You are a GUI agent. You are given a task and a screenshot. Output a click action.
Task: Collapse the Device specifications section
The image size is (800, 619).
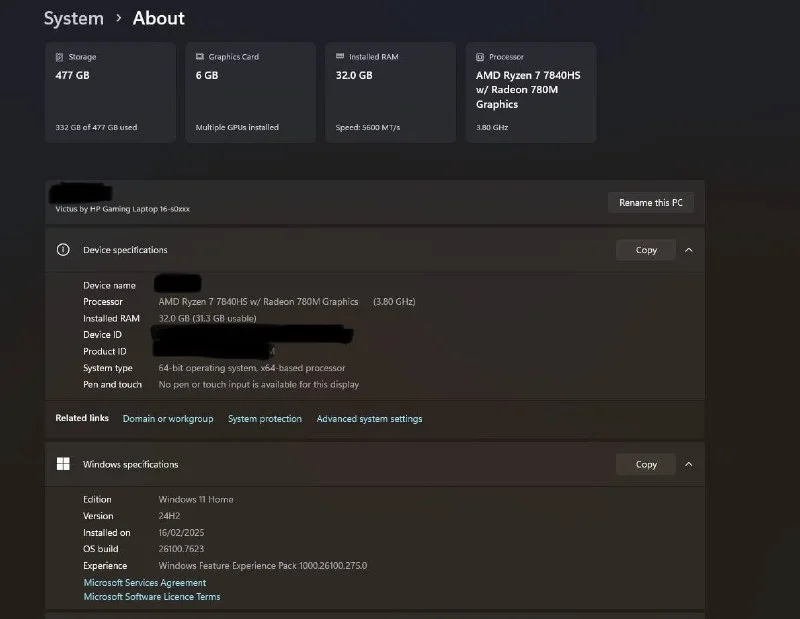[688, 250]
